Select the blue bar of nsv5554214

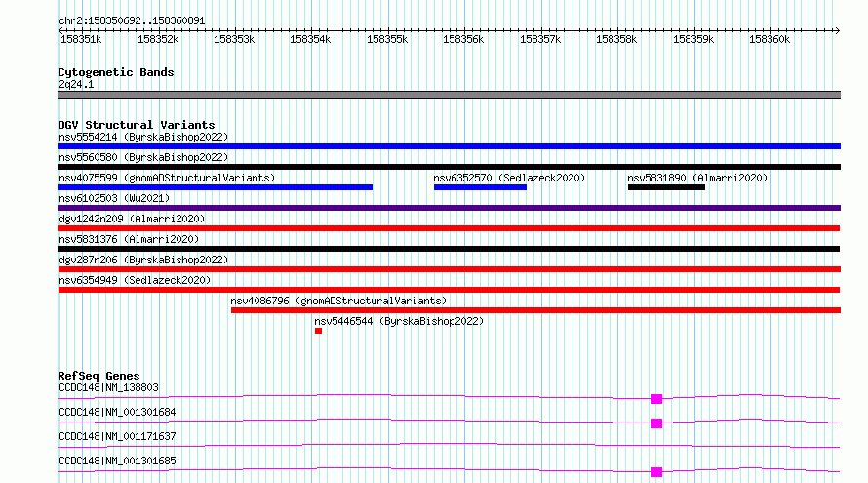(449, 146)
